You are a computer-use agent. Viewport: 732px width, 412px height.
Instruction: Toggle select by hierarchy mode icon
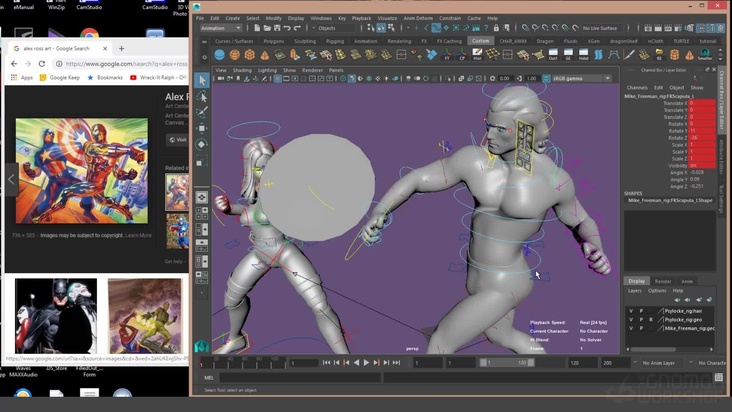point(371,28)
